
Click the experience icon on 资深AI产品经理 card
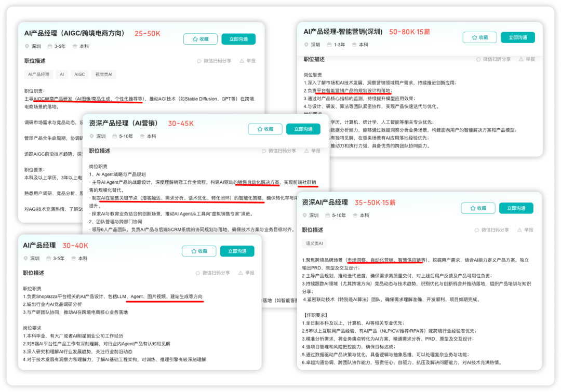pos(327,215)
